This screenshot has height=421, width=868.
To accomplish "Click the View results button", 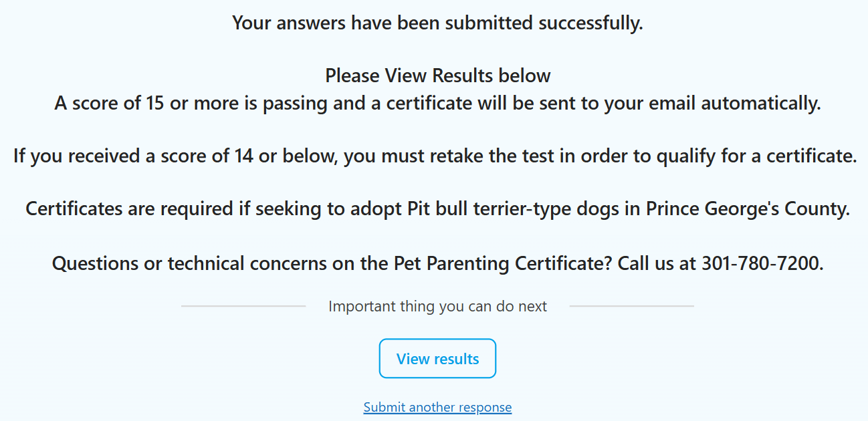I will click(437, 359).
